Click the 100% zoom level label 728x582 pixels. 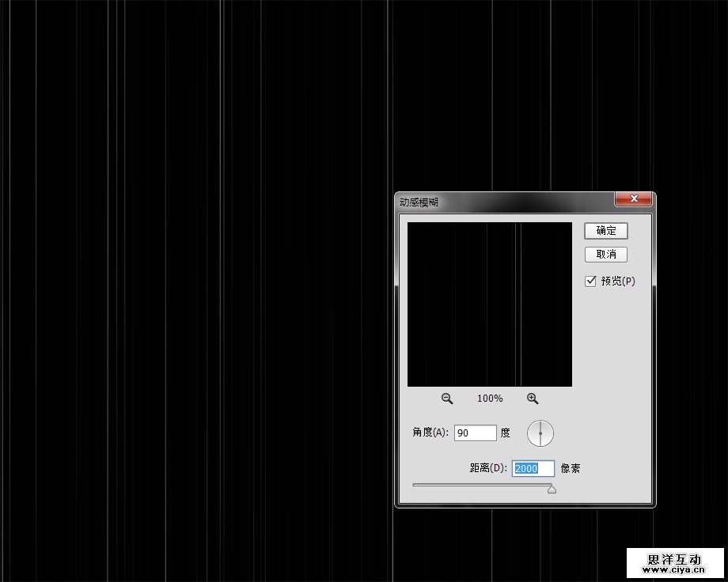coord(490,399)
